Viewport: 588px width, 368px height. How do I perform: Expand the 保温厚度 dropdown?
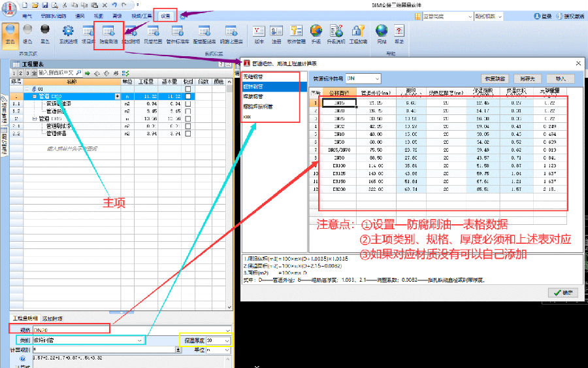(x=227, y=341)
